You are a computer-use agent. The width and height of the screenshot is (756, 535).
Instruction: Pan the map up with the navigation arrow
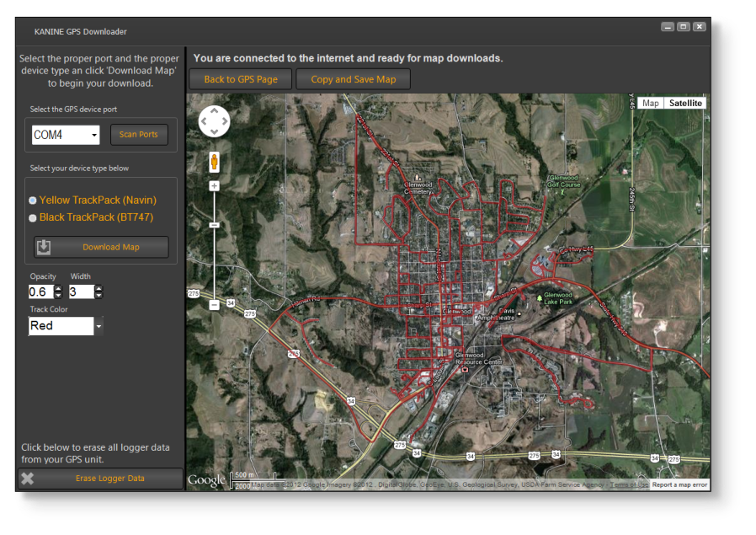point(214,110)
